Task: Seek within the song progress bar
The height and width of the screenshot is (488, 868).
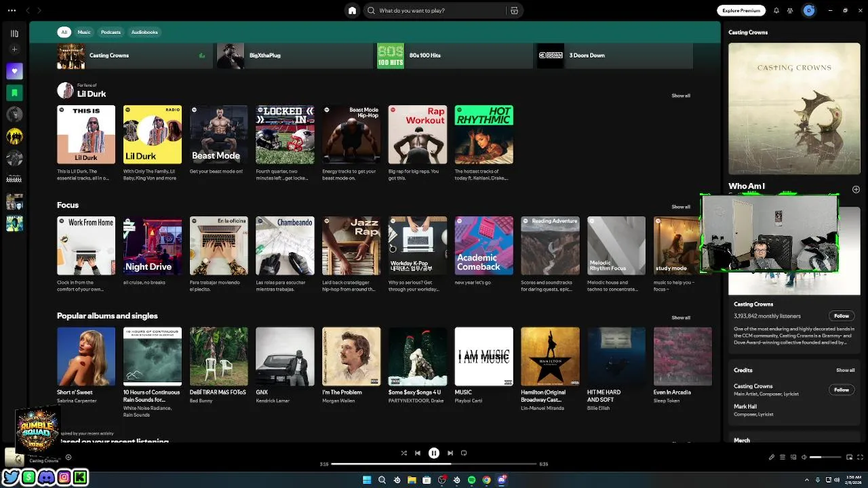Action: point(434,464)
